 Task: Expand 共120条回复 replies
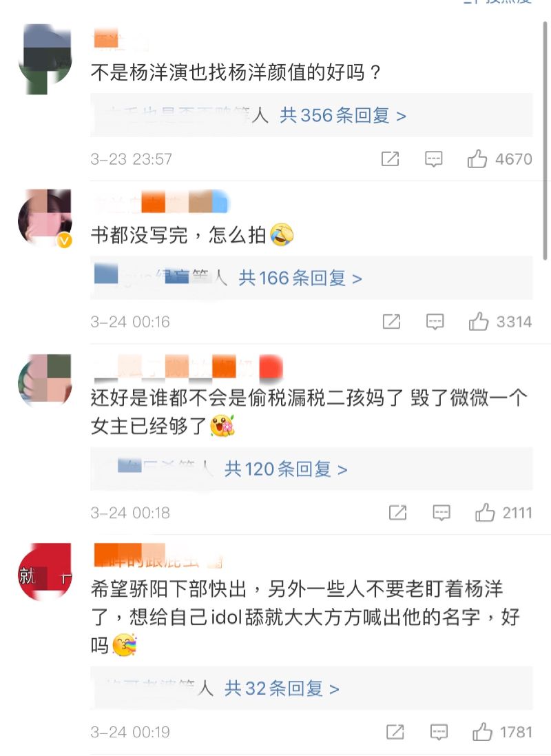point(285,469)
